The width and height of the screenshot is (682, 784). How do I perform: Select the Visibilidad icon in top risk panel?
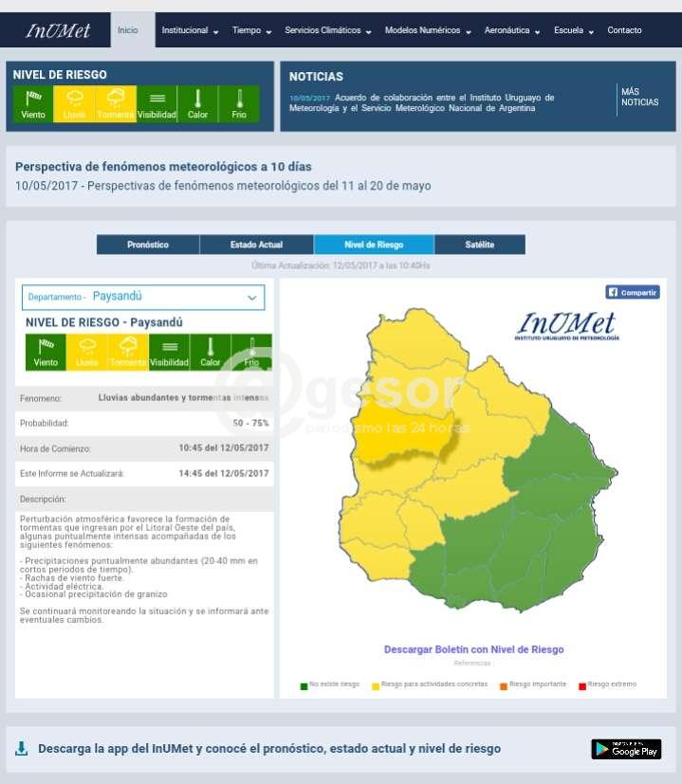157,103
